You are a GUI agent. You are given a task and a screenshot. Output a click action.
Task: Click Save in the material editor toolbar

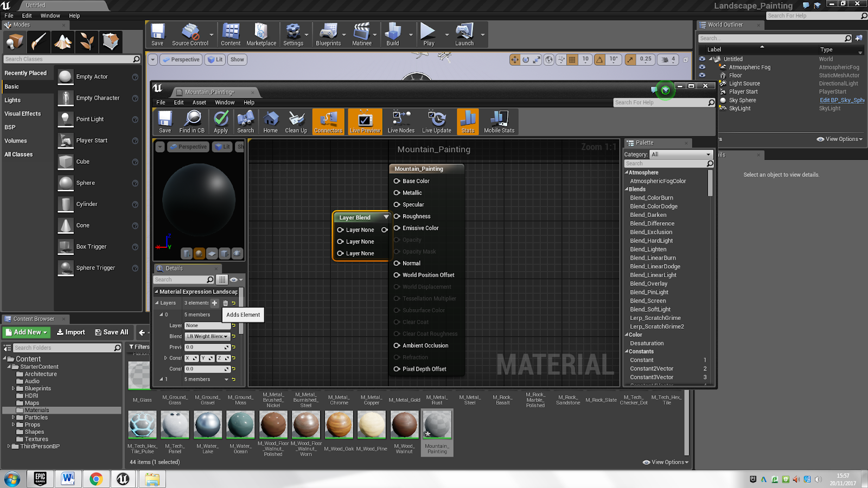click(165, 121)
